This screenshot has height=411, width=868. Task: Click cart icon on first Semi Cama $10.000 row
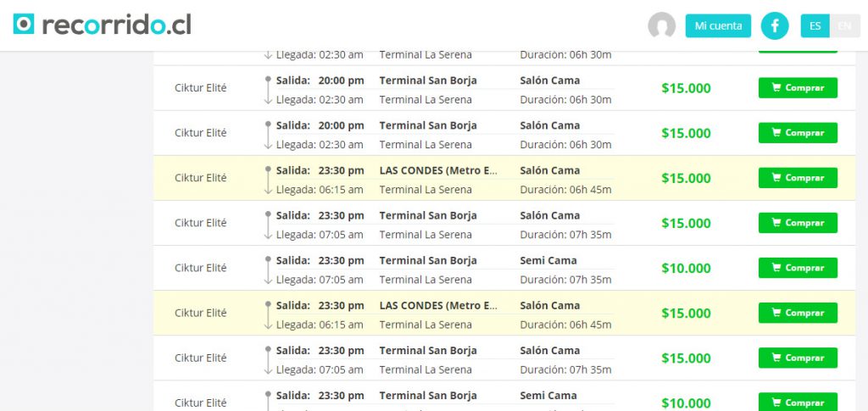776,268
